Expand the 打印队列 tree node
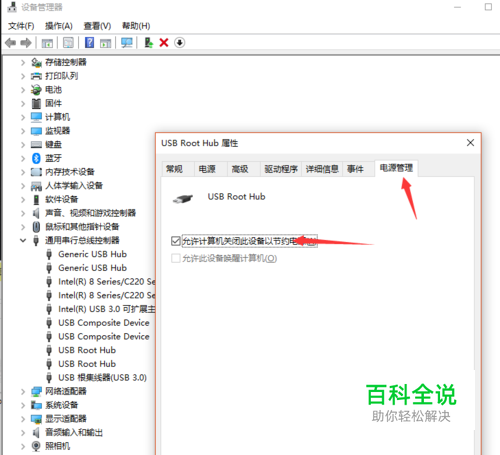The height and width of the screenshot is (455, 500). point(23,76)
